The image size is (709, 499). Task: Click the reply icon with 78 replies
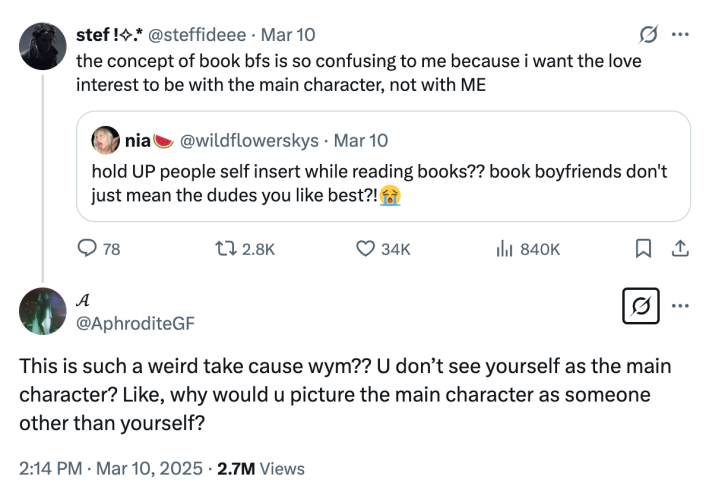pos(87,249)
